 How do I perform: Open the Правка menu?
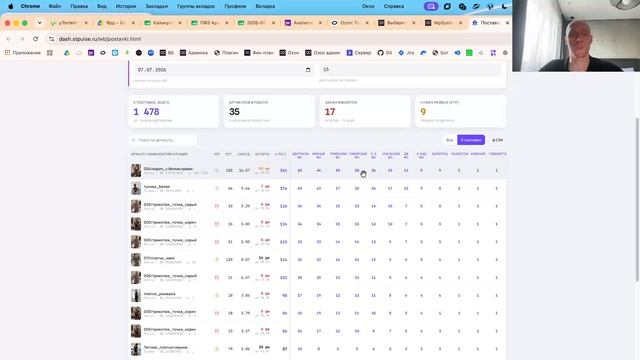(x=79, y=6)
